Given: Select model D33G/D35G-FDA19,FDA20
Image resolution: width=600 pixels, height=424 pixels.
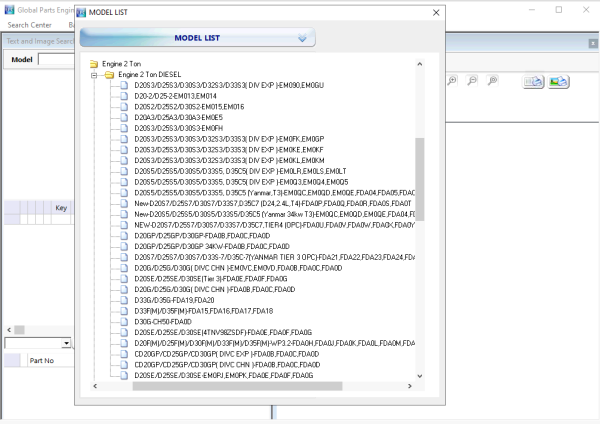Looking at the screenshot, I should coord(174,300).
